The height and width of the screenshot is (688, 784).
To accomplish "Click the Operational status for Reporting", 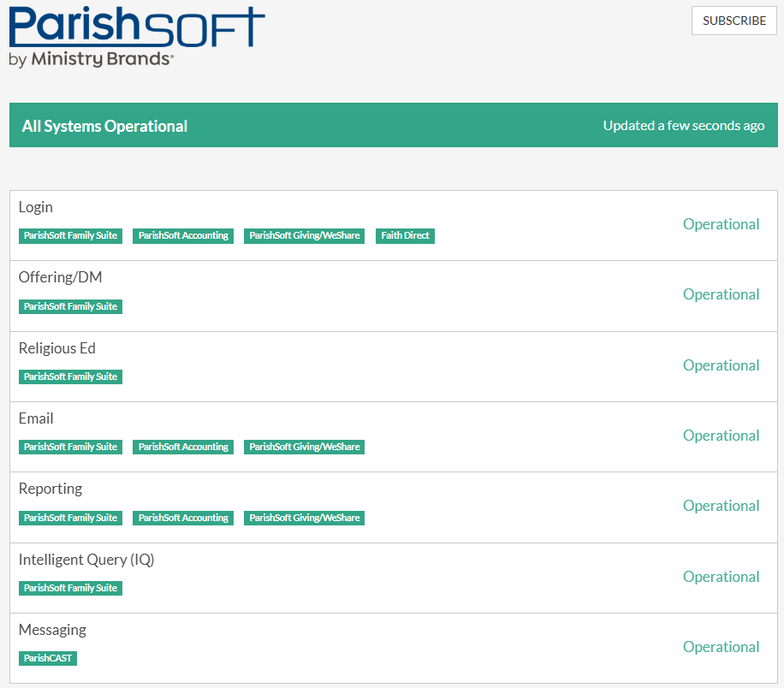I will click(721, 506).
